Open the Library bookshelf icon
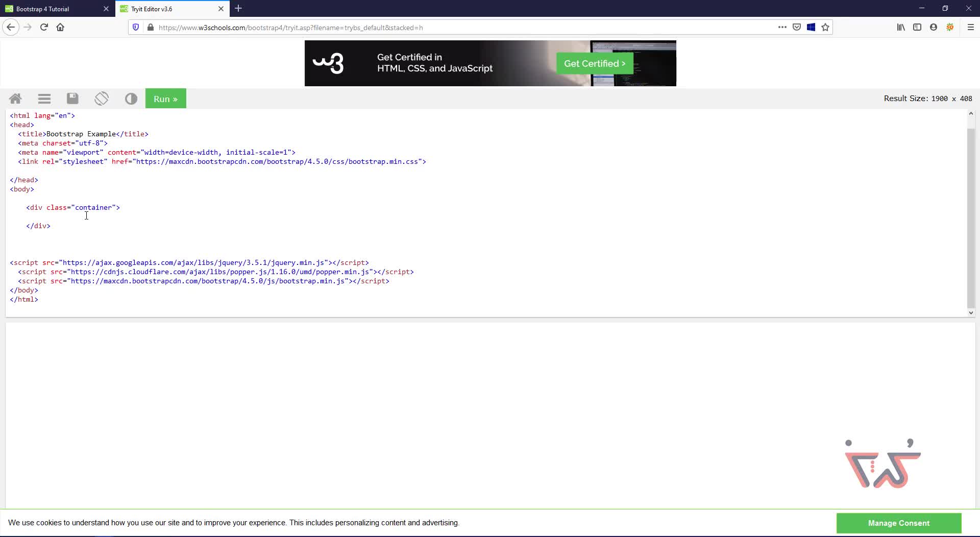The image size is (980, 537). (x=901, y=28)
